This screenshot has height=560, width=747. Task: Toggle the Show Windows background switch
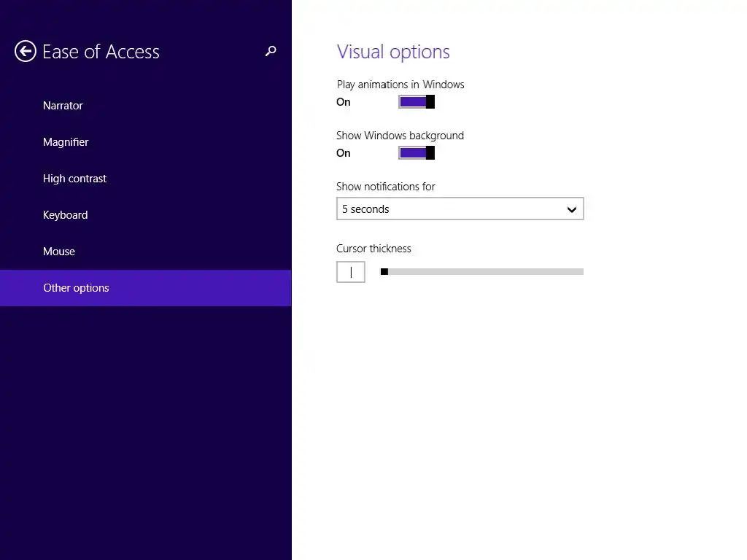pos(417,153)
